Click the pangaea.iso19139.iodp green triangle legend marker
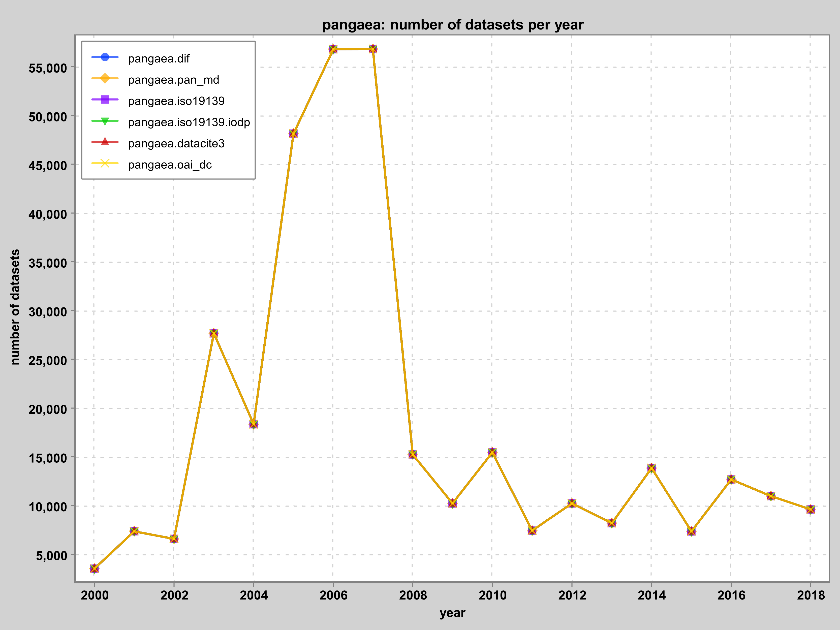 click(105, 121)
